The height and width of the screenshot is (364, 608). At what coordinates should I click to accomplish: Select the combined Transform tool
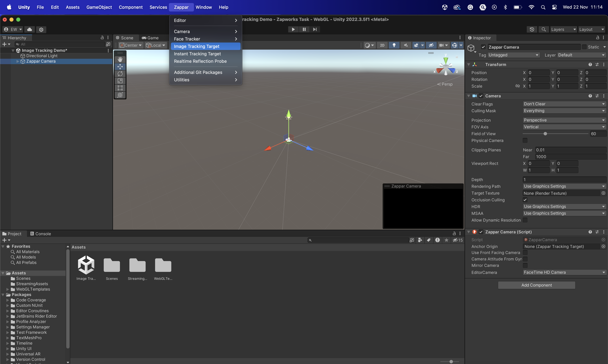click(120, 95)
